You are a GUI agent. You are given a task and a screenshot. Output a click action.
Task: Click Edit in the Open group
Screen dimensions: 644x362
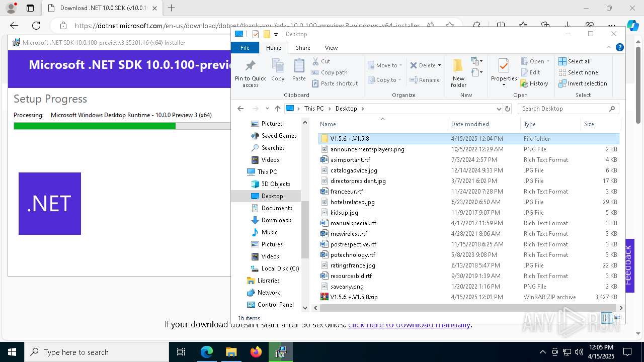[x=530, y=72]
